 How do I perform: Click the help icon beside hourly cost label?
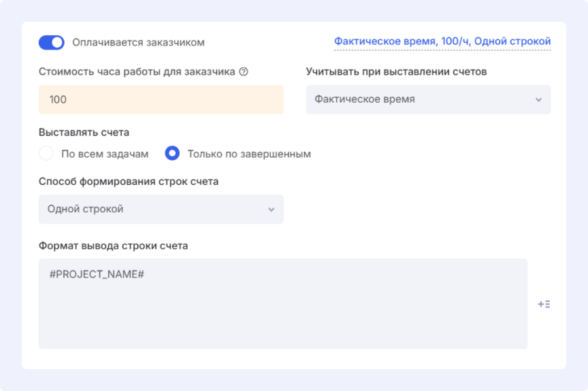[244, 71]
